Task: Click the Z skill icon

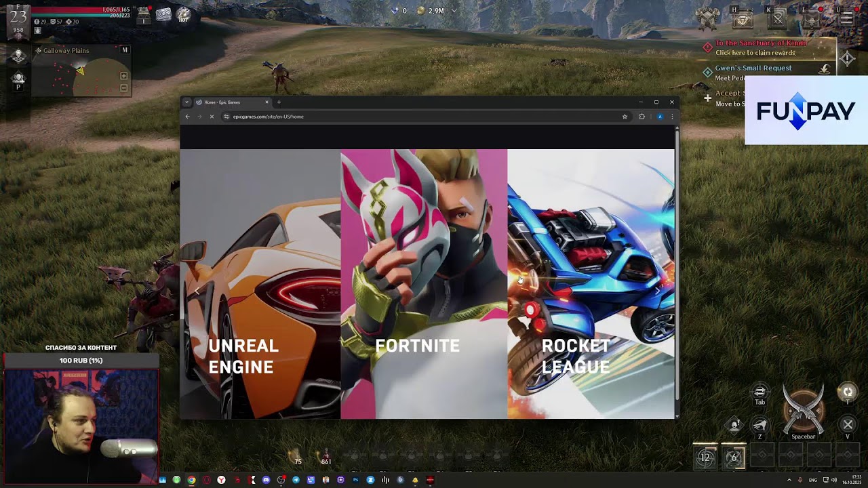Action: click(x=759, y=426)
